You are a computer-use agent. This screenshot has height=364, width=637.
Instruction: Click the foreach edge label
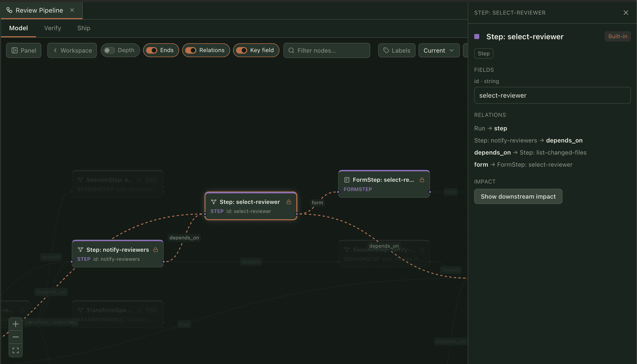pyautogui.click(x=450, y=270)
